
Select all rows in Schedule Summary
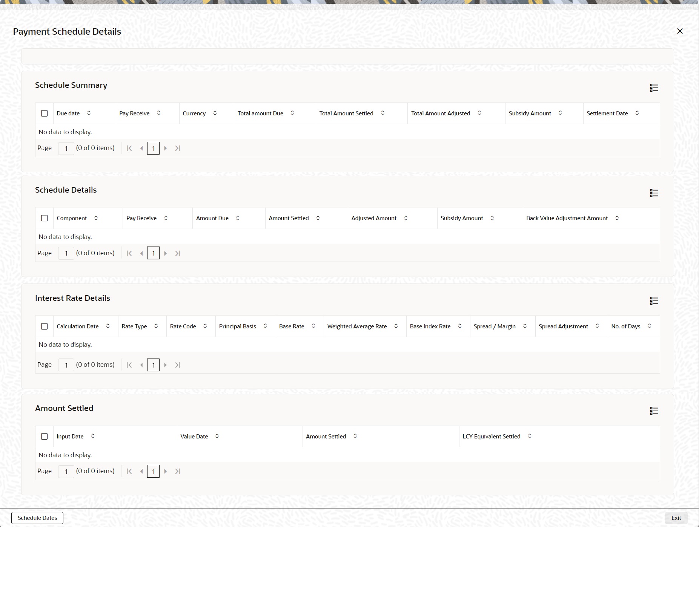(x=44, y=113)
